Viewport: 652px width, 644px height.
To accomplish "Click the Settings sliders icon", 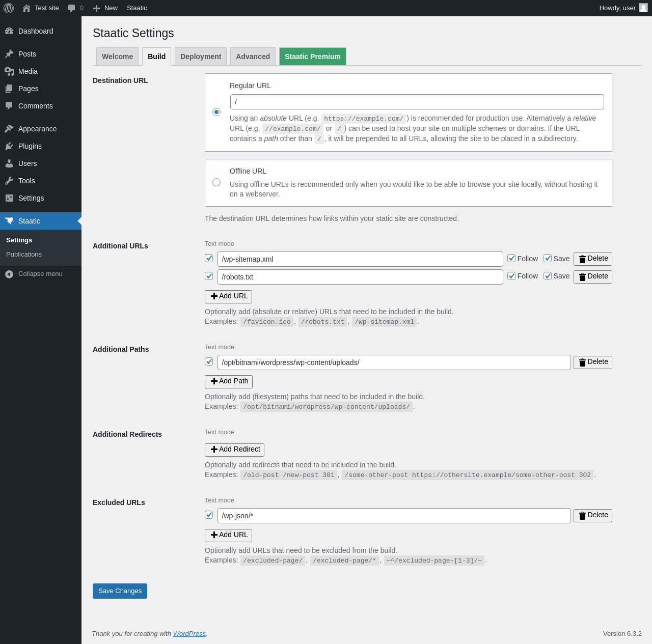I will pyautogui.click(x=9, y=198).
